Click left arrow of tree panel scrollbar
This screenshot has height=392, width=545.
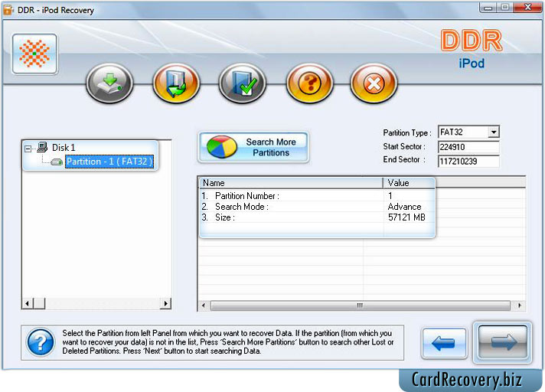coord(27,303)
